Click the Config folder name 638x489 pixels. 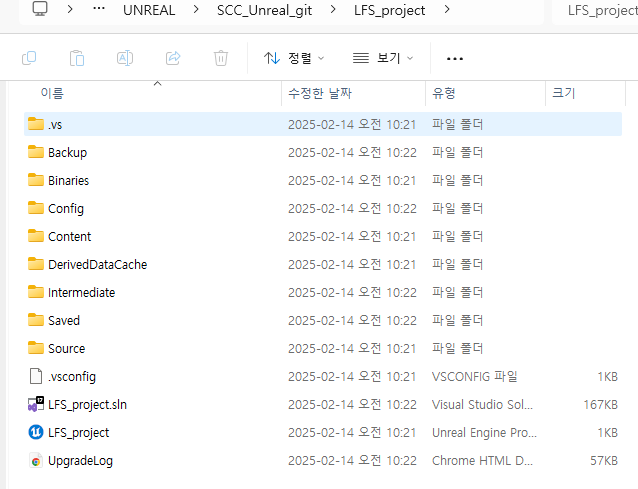click(x=66, y=209)
